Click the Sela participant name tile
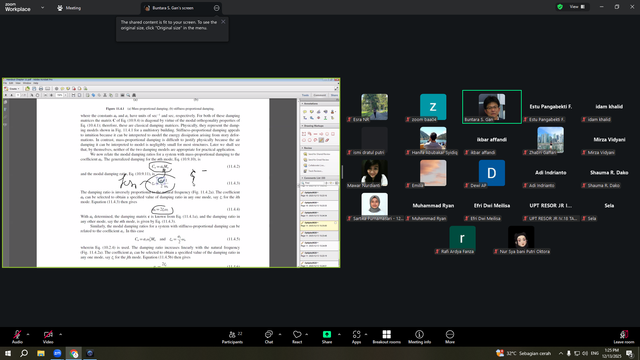640x360 pixels. pyautogui.click(x=609, y=206)
